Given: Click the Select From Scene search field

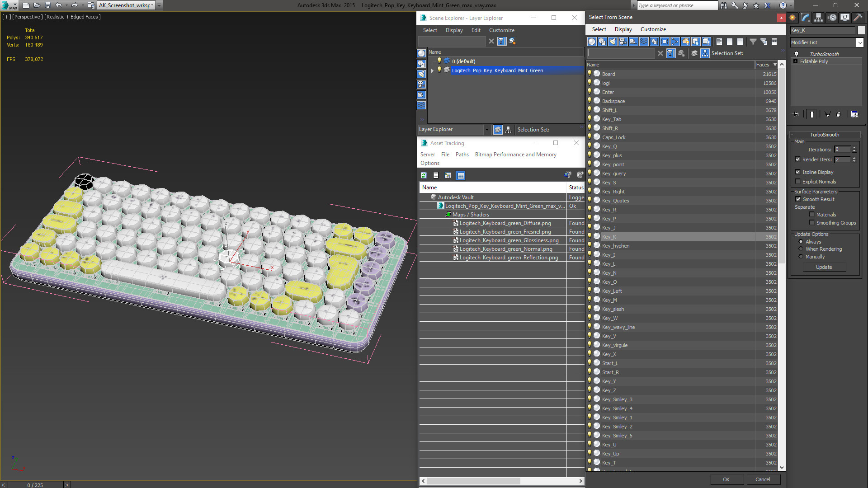Looking at the screenshot, I should pos(621,53).
